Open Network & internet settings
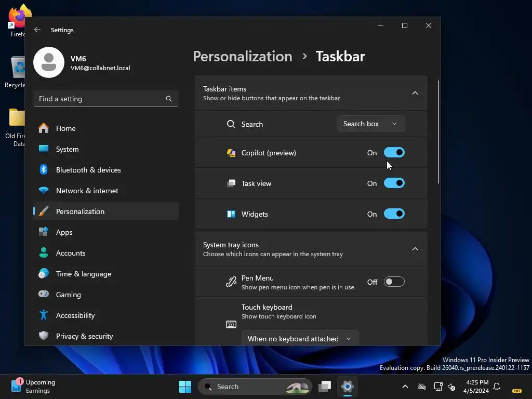This screenshot has width=532, height=399. (x=106, y=190)
